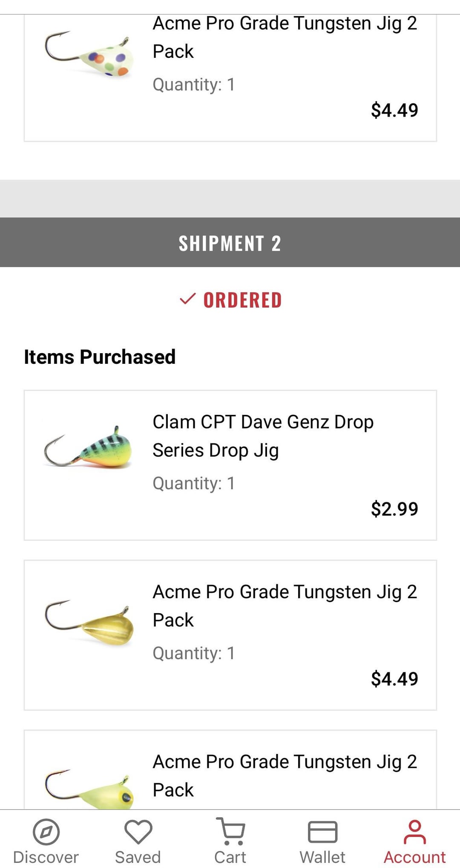Tap the Items Purchased heading
The height and width of the screenshot is (868, 460).
tap(100, 357)
